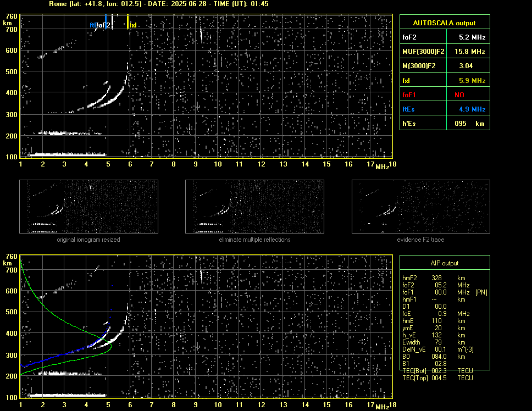
Task: Click the '760 km' axis label on top ionogram
Action: (x=10, y=20)
